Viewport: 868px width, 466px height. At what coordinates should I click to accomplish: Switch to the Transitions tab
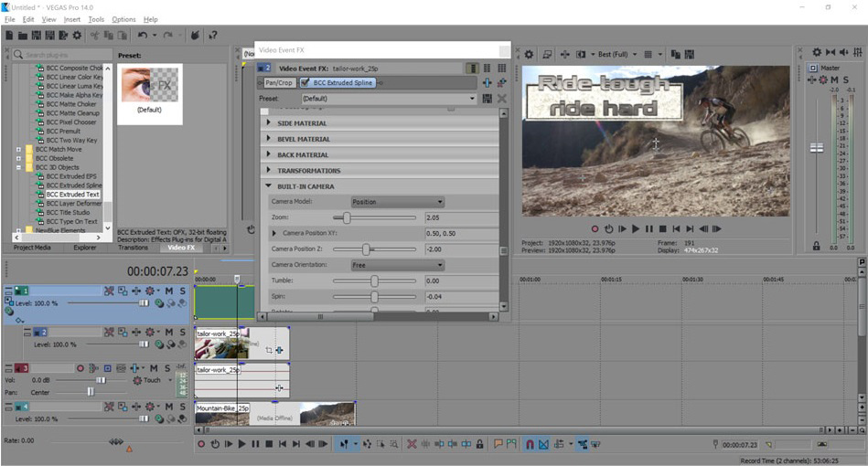133,248
